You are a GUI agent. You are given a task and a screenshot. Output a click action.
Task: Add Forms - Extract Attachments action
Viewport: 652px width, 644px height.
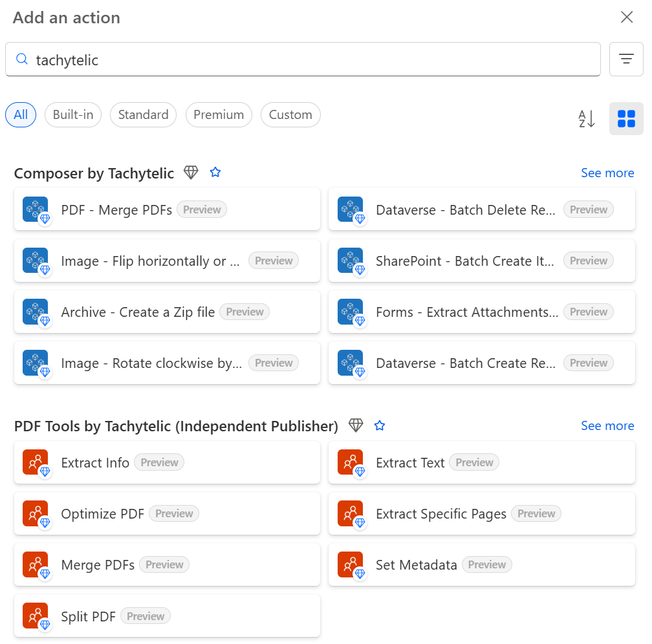point(482,312)
